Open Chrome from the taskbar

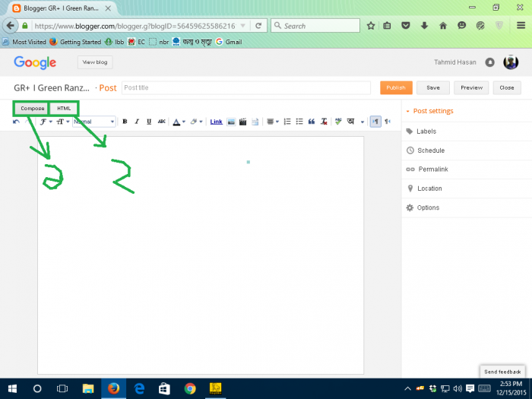pyautogui.click(x=190, y=388)
